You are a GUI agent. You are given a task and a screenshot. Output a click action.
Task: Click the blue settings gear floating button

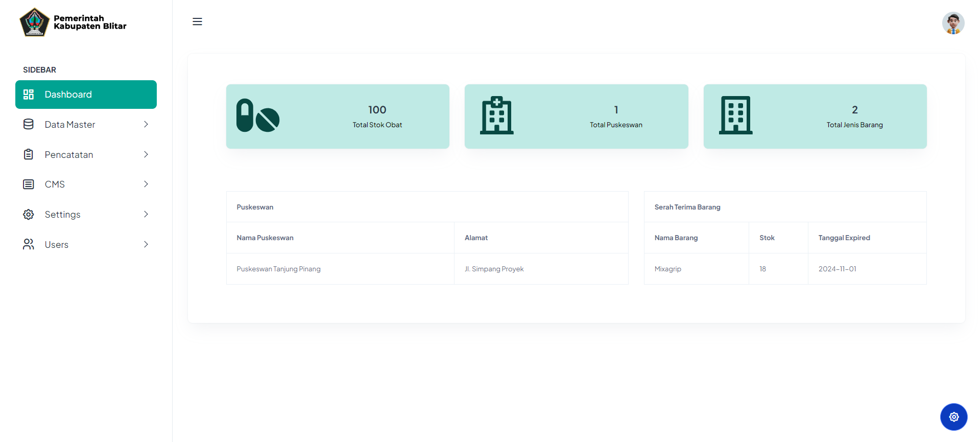pyautogui.click(x=953, y=417)
